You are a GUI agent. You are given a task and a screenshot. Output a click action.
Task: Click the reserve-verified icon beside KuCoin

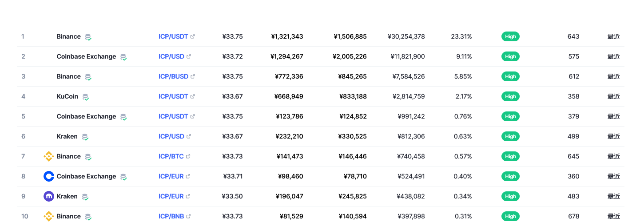click(86, 97)
